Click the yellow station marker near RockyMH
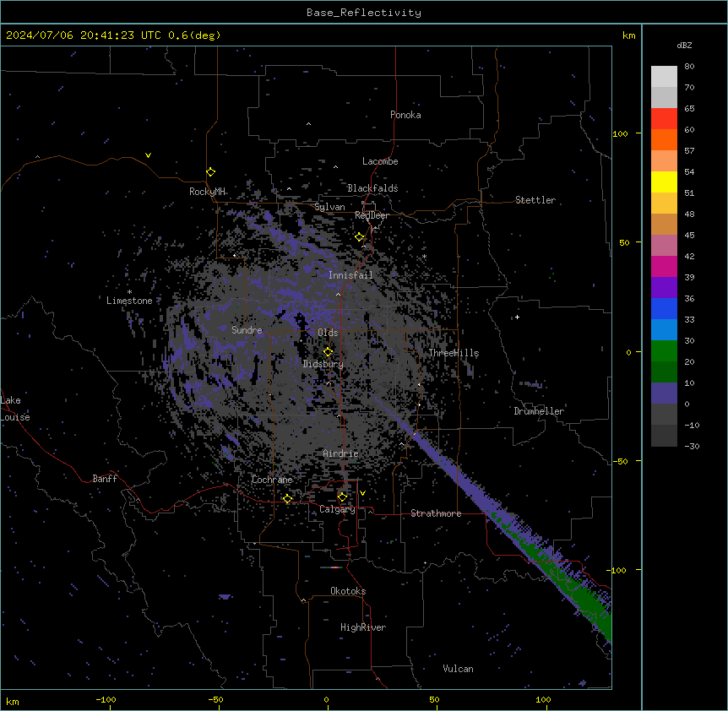This screenshot has height=711, width=728. (211, 172)
